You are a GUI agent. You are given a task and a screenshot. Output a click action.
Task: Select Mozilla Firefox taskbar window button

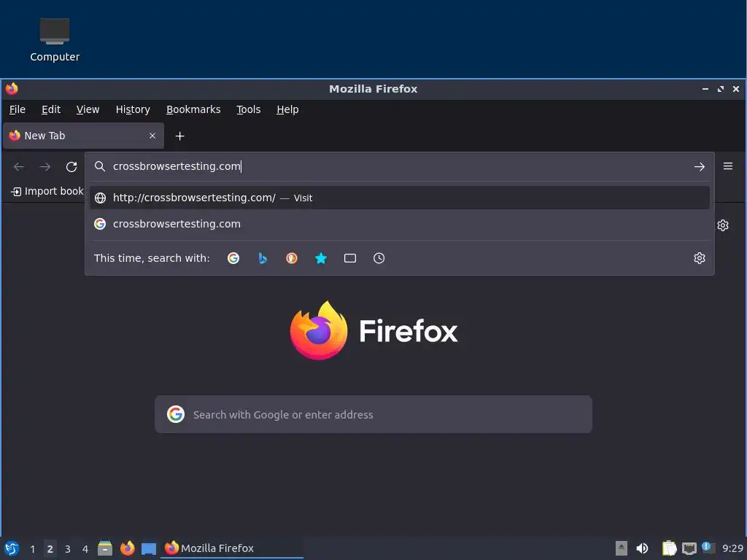(233, 548)
